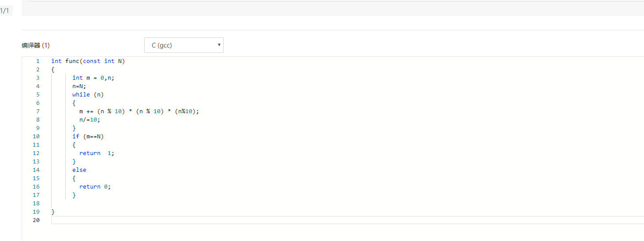Open the C (gcc) compiler dropdown

(x=183, y=45)
